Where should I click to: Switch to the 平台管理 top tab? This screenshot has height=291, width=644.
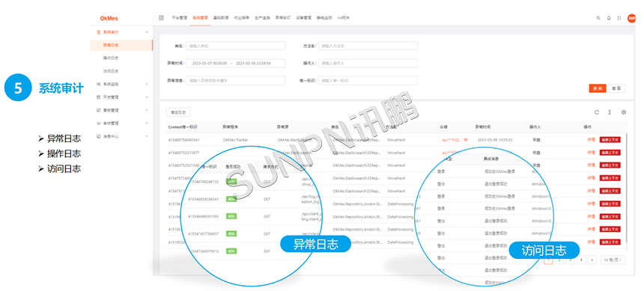click(x=179, y=18)
